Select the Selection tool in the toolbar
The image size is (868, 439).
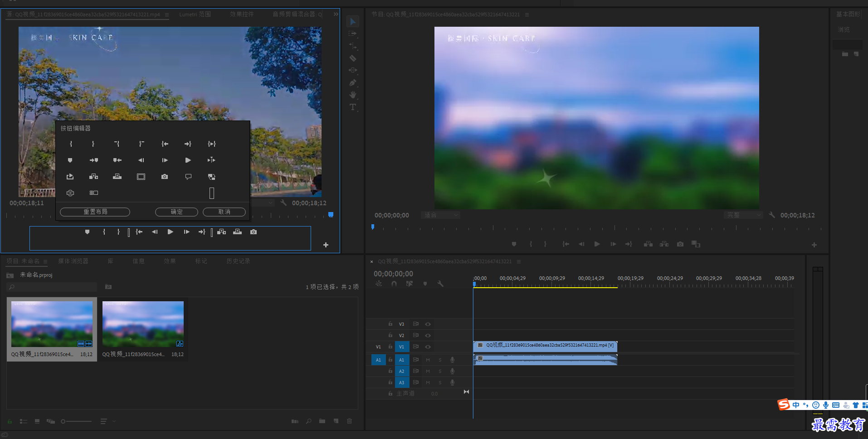[353, 21]
